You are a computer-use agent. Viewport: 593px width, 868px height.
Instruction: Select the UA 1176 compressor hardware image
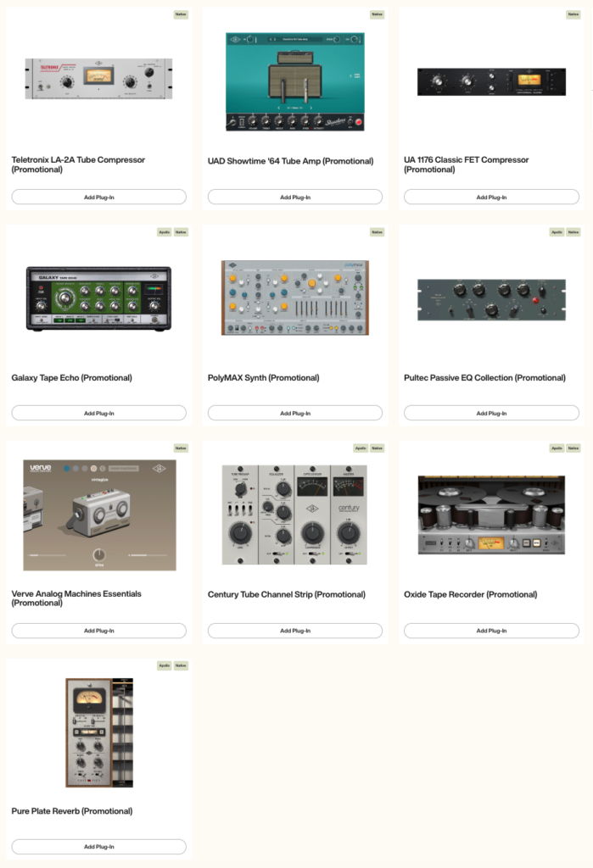click(x=491, y=82)
